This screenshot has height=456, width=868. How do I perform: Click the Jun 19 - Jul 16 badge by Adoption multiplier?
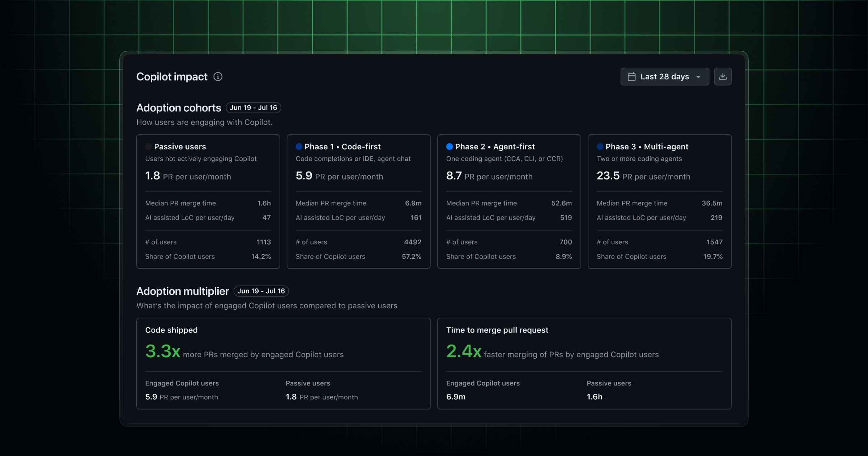(x=261, y=291)
